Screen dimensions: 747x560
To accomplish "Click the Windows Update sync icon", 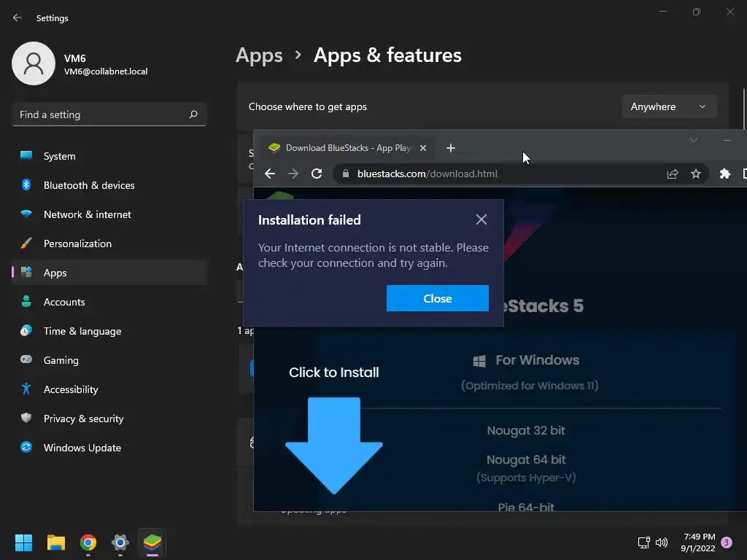I will coord(26,447).
